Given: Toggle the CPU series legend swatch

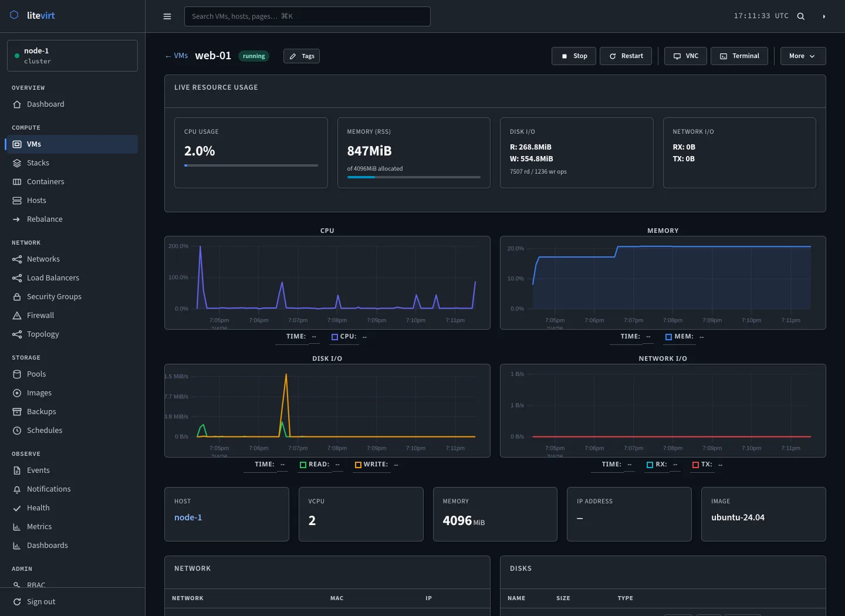Looking at the screenshot, I should (x=334, y=337).
